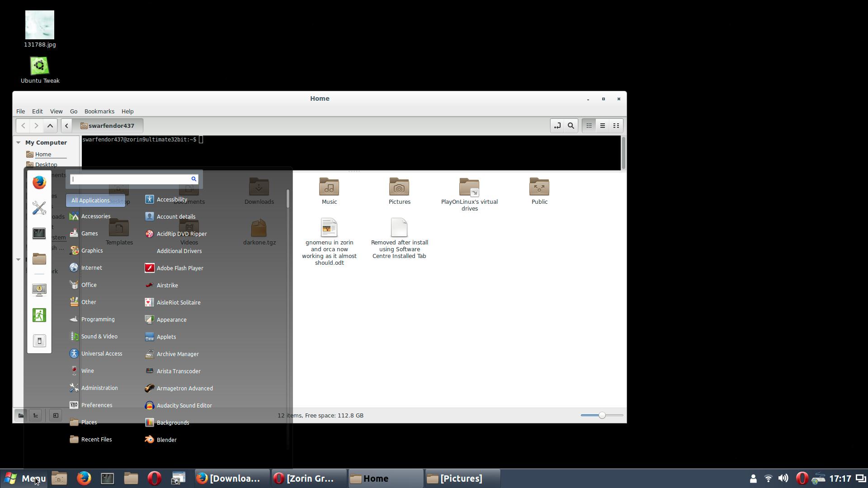Viewport: 868px width, 488px height.
Task: Select the icon view toggle button
Action: 589,126
